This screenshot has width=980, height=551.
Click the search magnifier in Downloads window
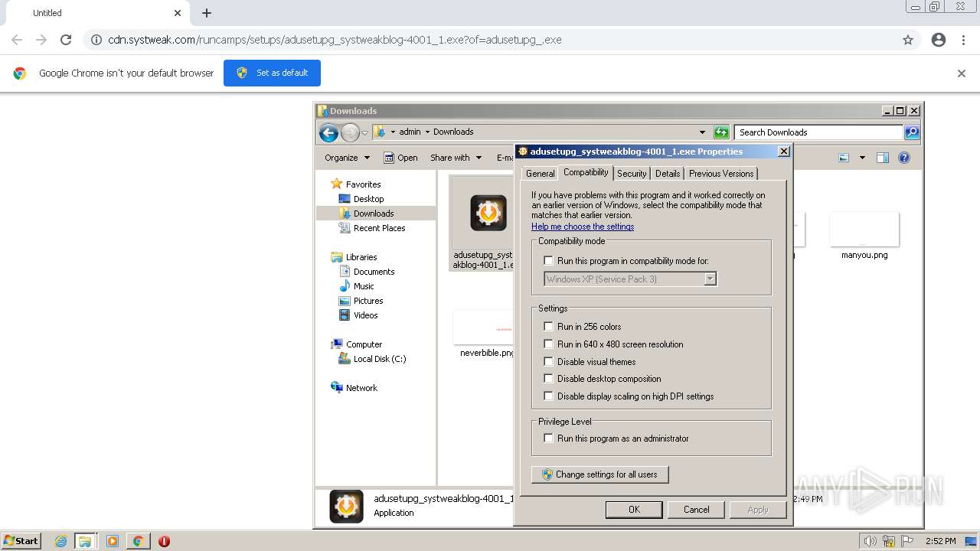point(912,132)
